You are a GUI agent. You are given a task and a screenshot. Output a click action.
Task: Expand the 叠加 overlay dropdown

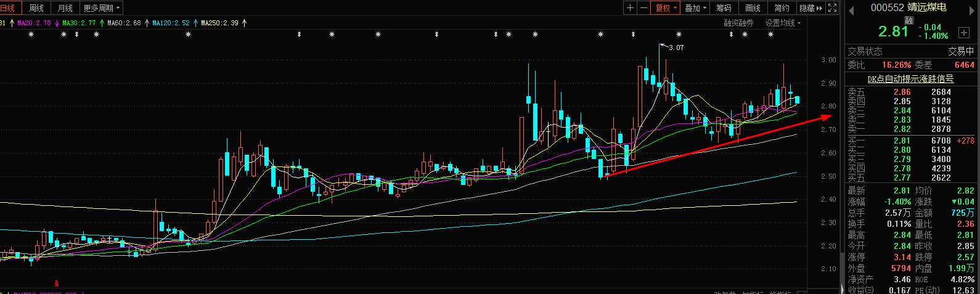coord(695,8)
